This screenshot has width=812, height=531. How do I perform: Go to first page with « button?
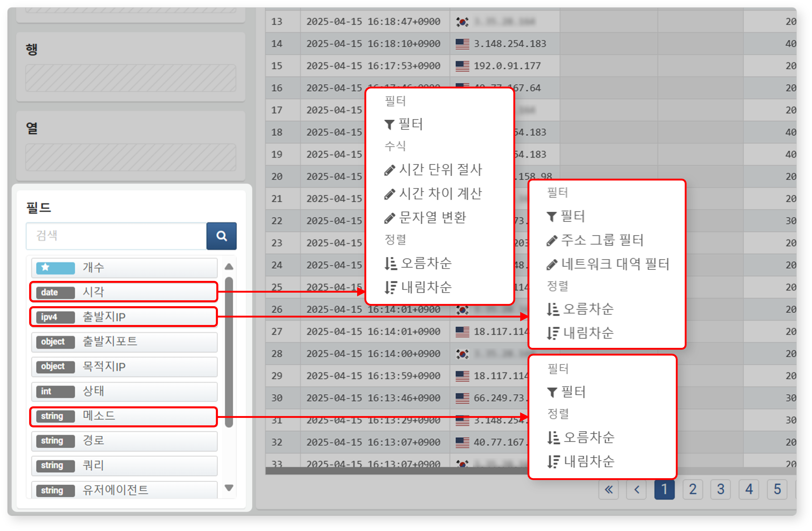(608, 490)
